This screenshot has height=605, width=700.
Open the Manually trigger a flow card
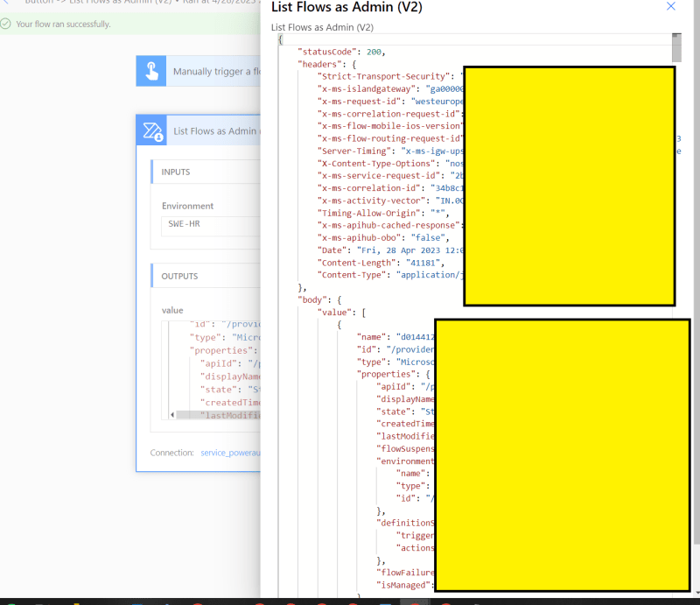199,71
